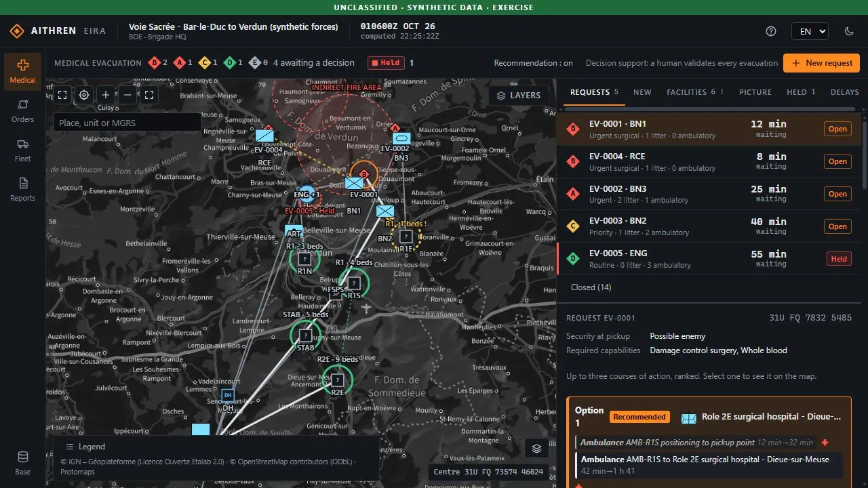Click the Place, unit or MGRS search field
This screenshot has width=868, height=488.
pos(127,123)
